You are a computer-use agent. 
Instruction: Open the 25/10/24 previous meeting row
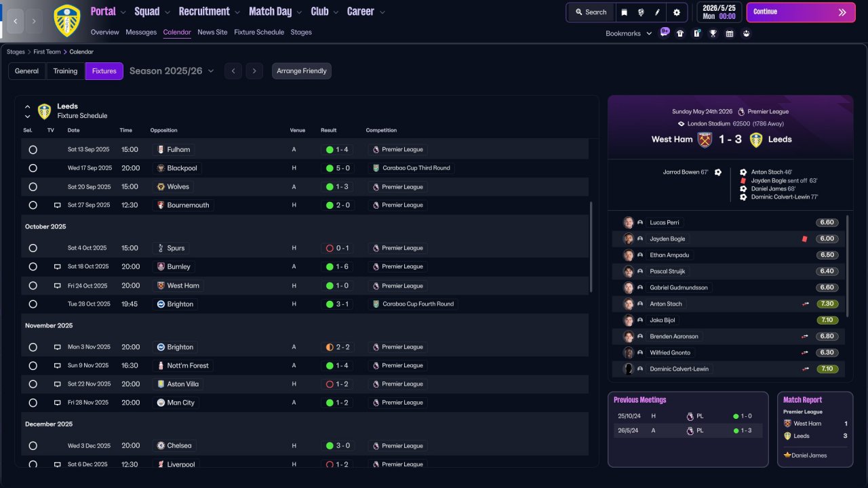(x=688, y=416)
